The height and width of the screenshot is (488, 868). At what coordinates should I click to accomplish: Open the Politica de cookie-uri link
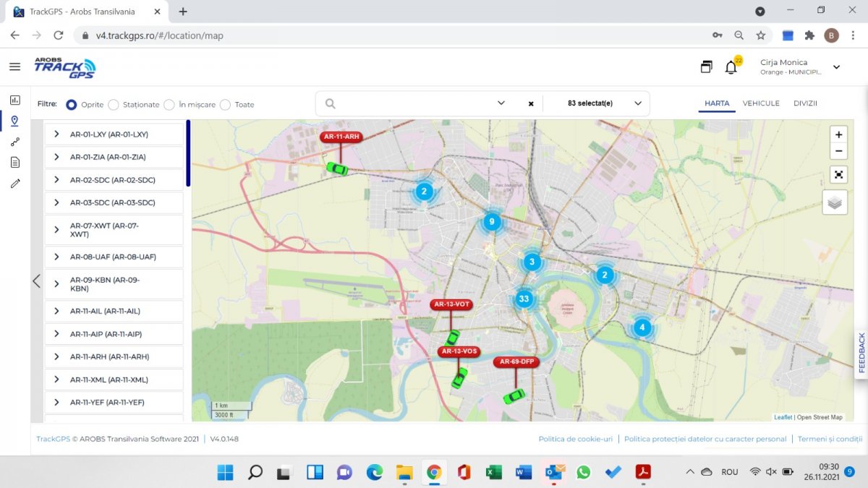point(575,439)
